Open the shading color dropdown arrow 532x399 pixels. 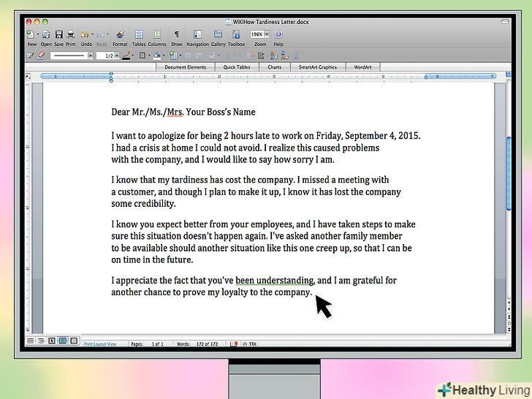tap(164, 56)
